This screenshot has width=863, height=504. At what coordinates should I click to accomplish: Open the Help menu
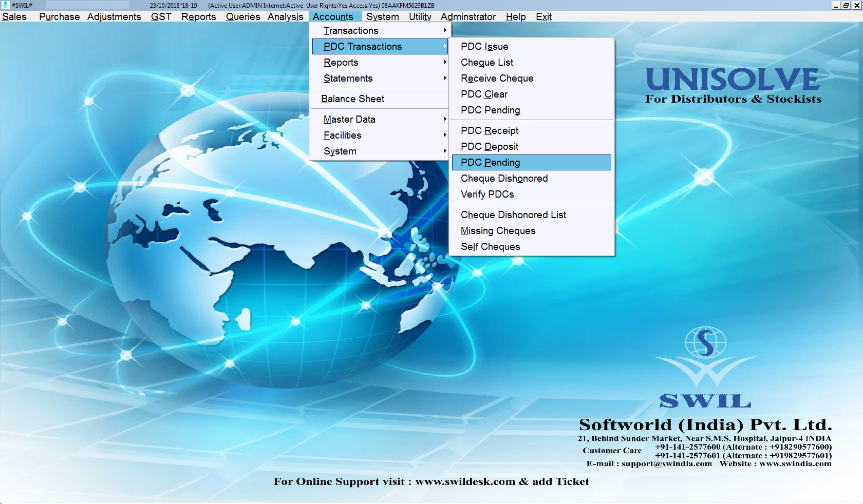[x=516, y=17]
